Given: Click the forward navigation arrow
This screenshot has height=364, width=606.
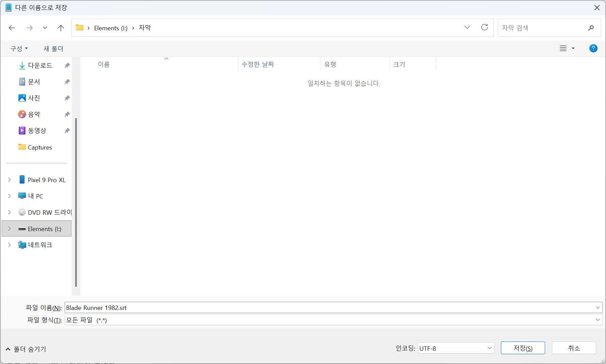Looking at the screenshot, I should (x=30, y=28).
